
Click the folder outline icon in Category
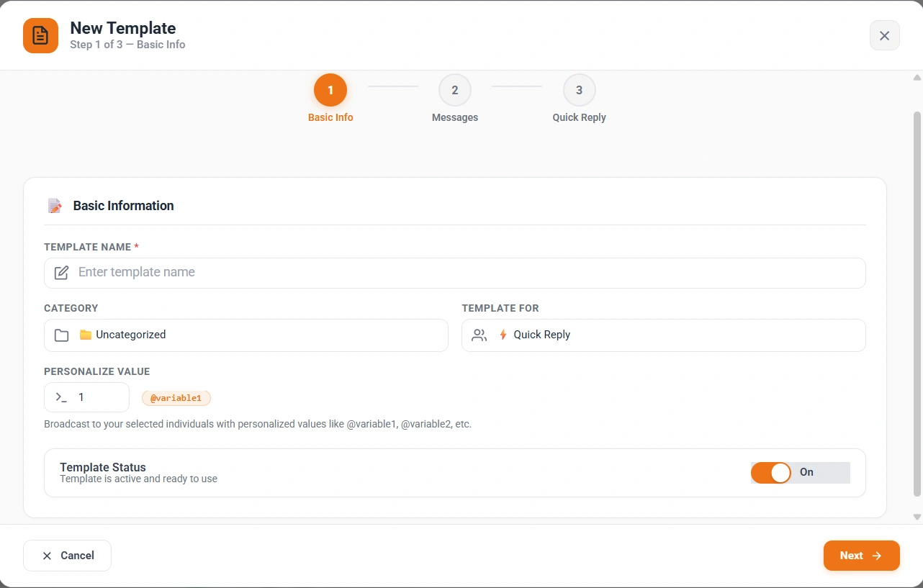tap(62, 335)
